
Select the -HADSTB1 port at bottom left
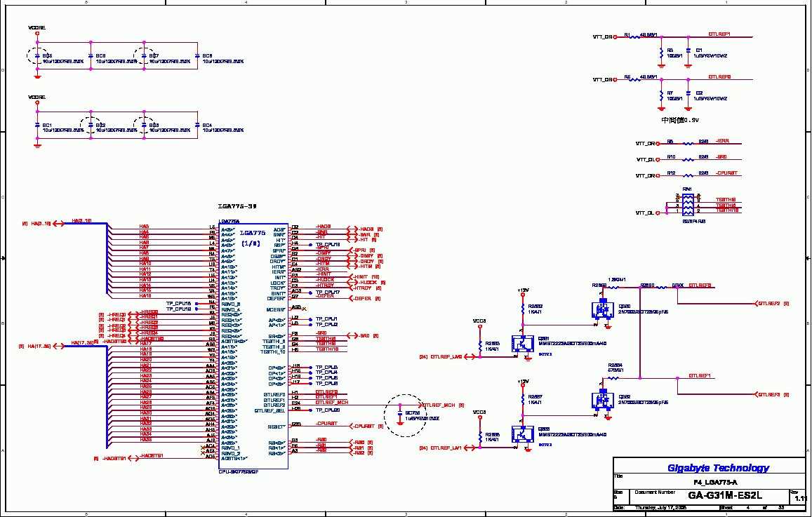[116, 458]
